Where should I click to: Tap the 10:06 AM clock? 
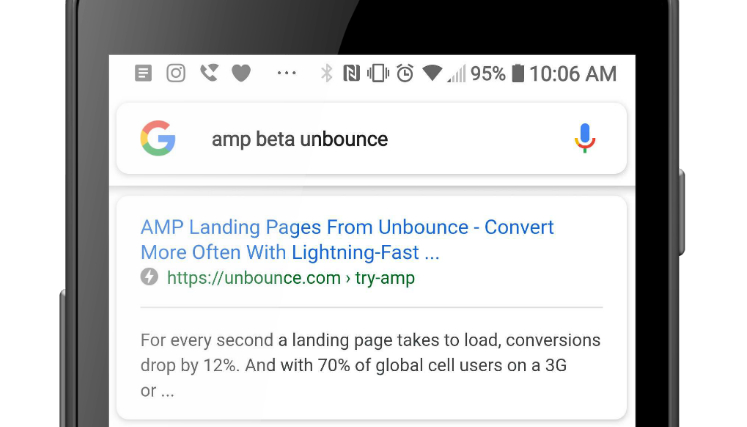point(573,74)
